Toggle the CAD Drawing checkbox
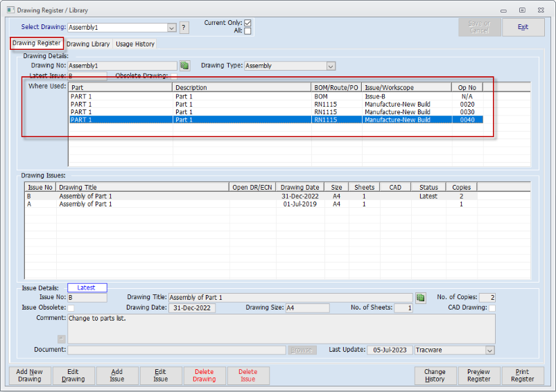 pyautogui.click(x=492, y=308)
